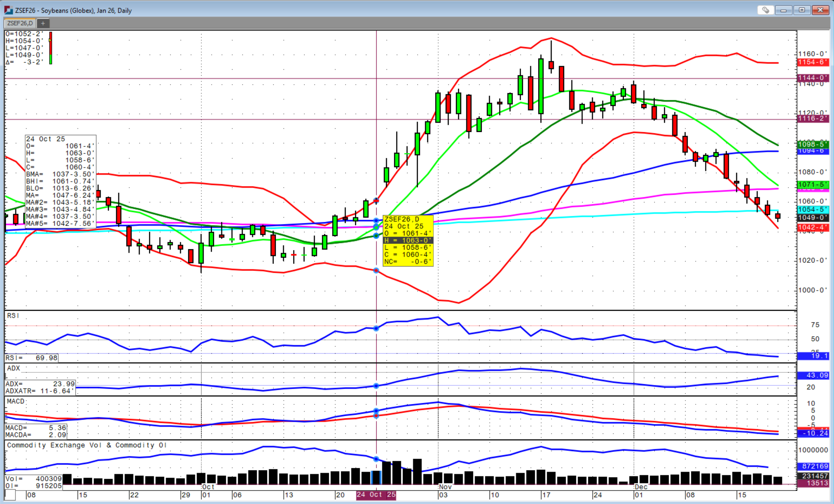Click the CQG application icon in the title bar
Viewport: 834px width, 504px height.
click(8, 10)
